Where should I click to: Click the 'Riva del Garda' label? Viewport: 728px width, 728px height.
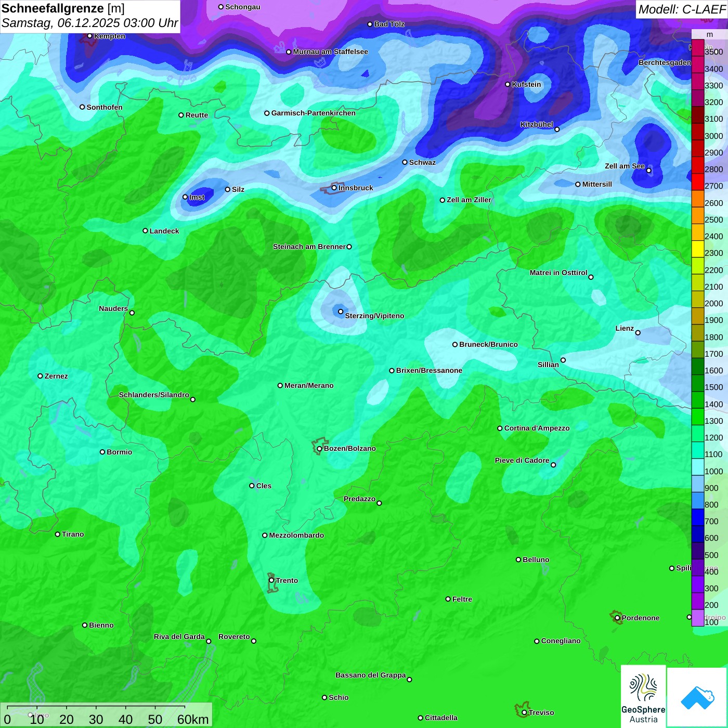click(179, 636)
